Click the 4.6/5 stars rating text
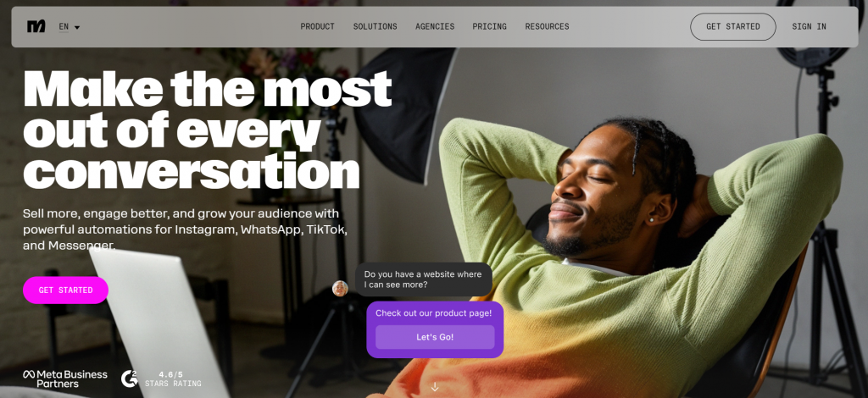868x398 pixels. (x=173, y=379)
